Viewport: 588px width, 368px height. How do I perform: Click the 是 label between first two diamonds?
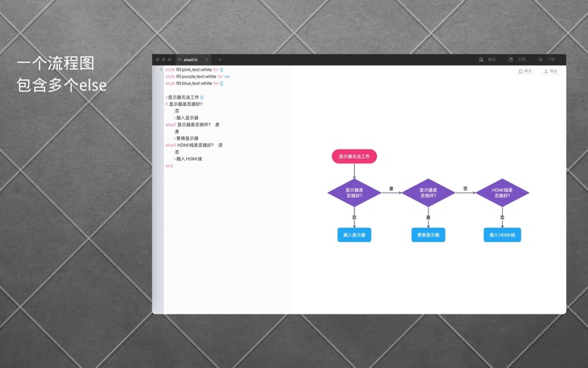(391, 189)
